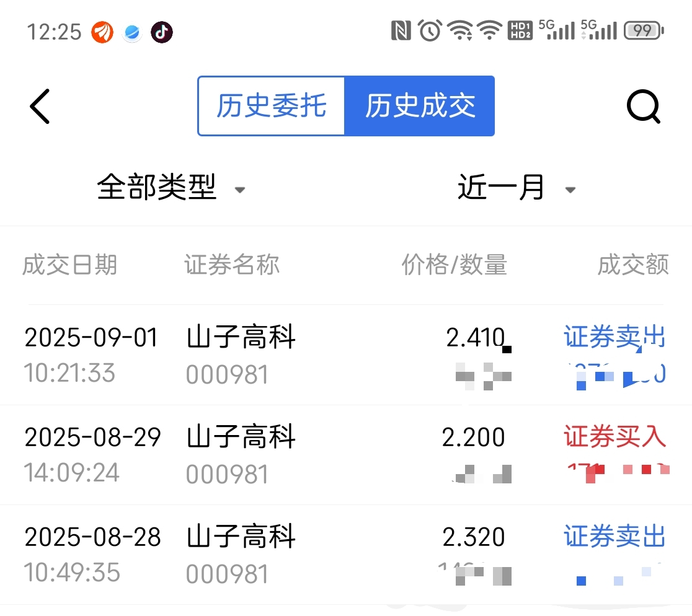
Task: Tap the battery 99 indicator
Action: click(644, 31)
